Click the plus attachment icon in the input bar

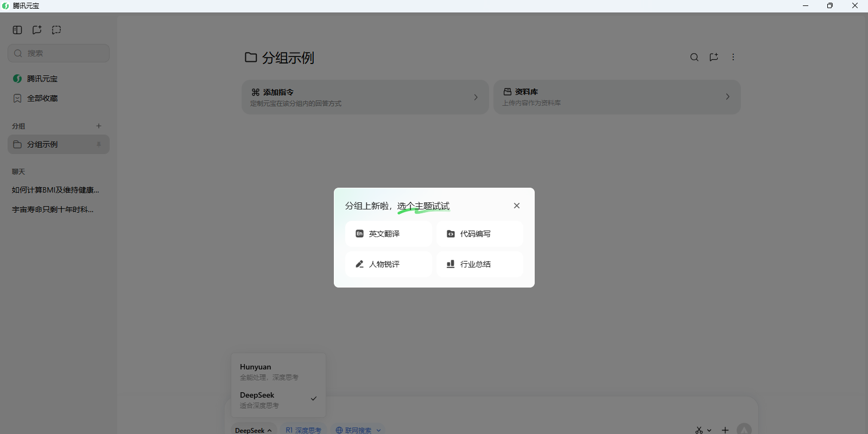point(725,430)
